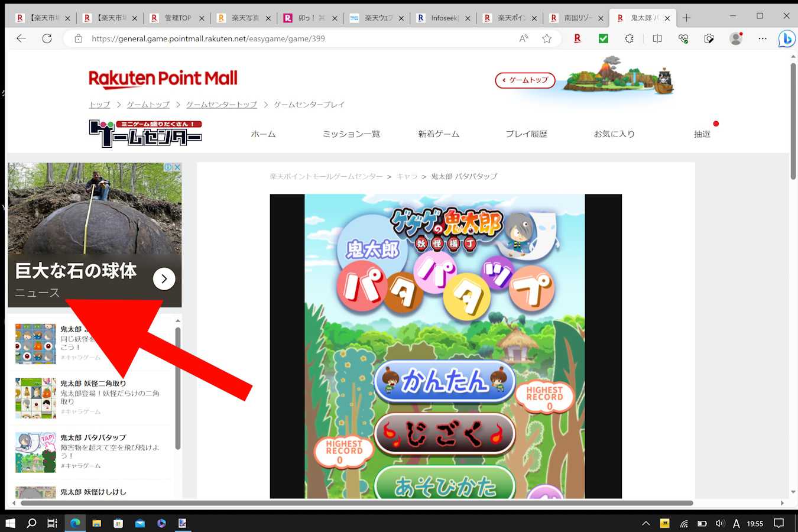Open the browser Extensions puzzle icon
Image resolution: width=798 pixels, height=532 pixels.
click(x=629, y=38)
